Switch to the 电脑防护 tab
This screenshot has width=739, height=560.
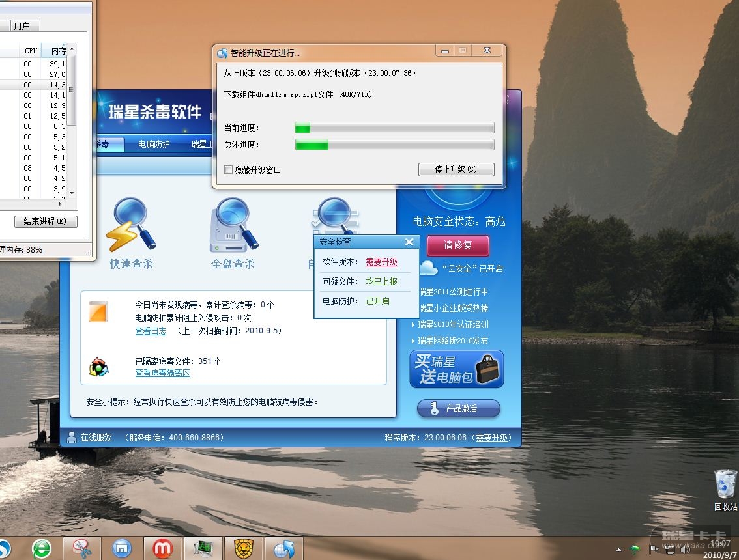(x=154, y=144)
